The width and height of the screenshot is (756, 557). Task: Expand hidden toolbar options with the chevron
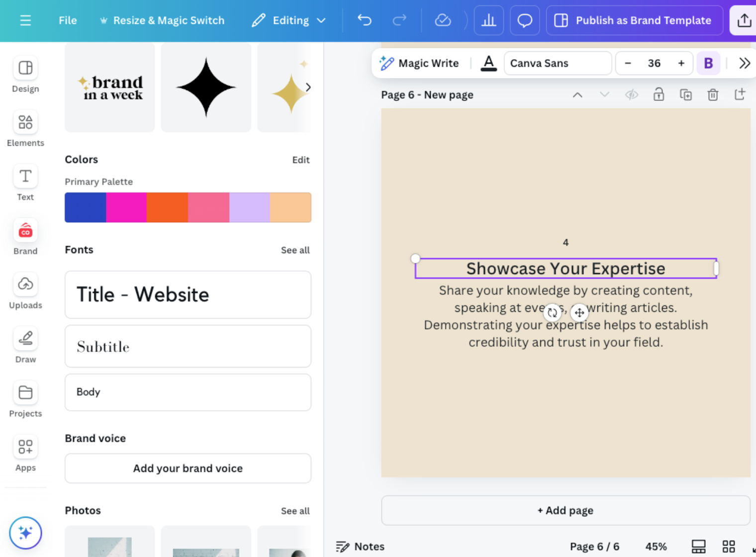(x=745, y=63)
